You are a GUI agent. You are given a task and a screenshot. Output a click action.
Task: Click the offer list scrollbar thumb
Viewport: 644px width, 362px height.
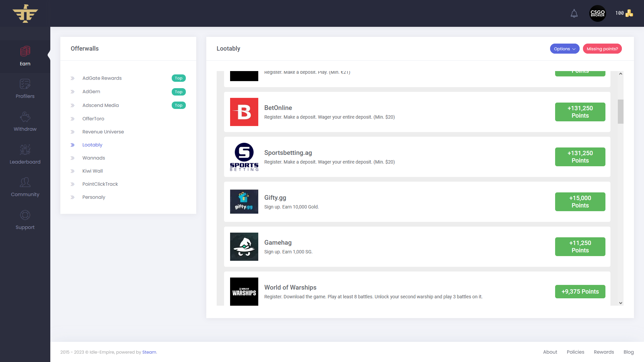tap(621, 111)
